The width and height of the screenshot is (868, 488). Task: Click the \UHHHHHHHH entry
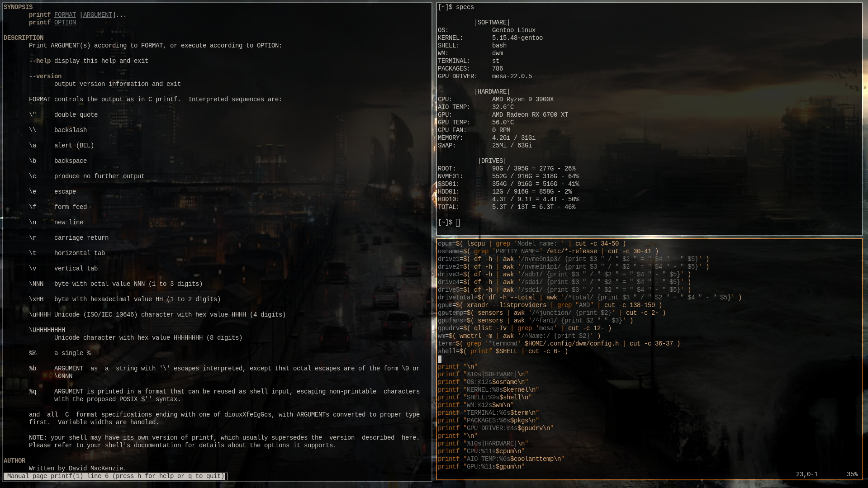coord(47,330)
